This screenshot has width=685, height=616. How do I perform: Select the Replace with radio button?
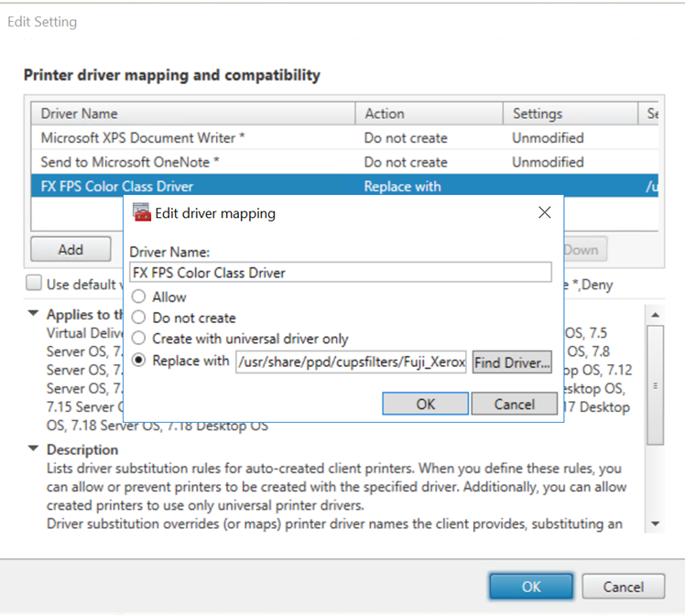[x=138, y=361]
